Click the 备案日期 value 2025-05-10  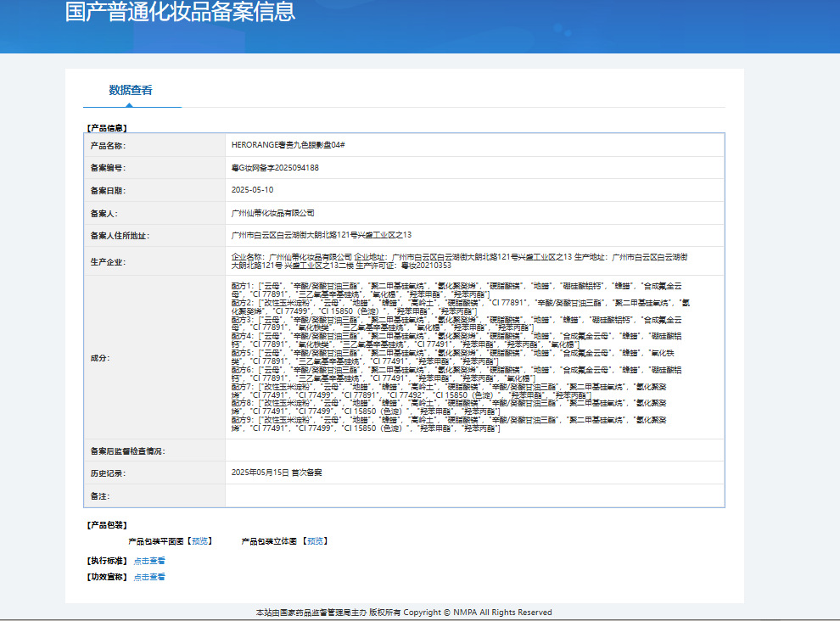[252, 190]
